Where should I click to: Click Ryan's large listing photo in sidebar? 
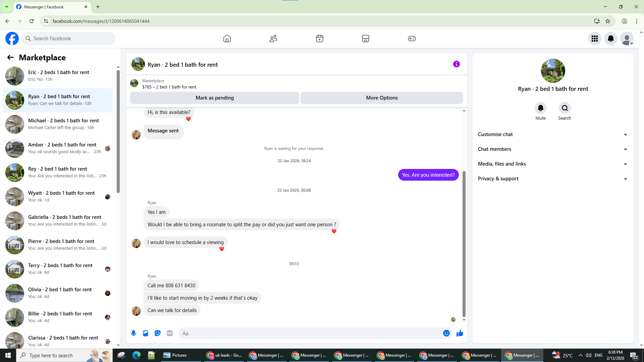pyautogui.click(x=553, y=71)
